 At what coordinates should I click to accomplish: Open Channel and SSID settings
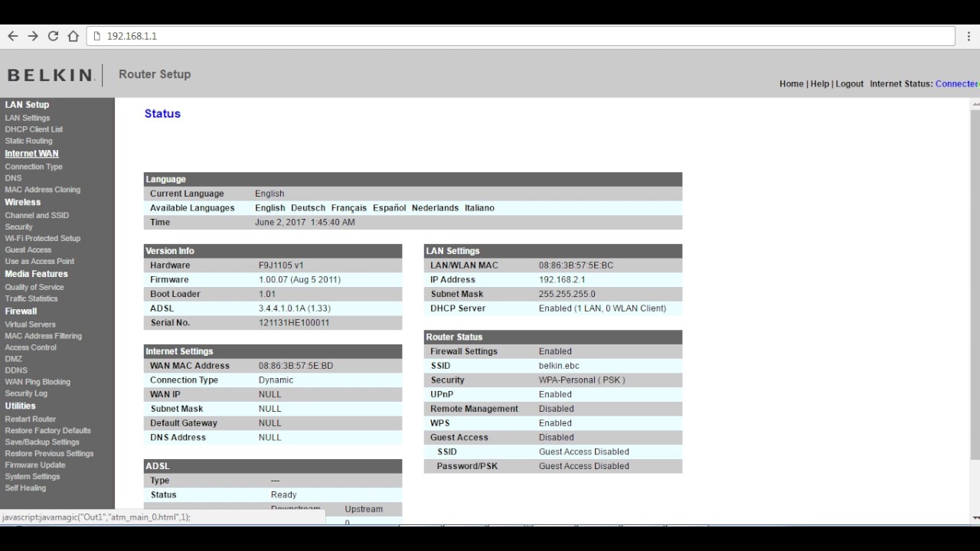[37, 216]
